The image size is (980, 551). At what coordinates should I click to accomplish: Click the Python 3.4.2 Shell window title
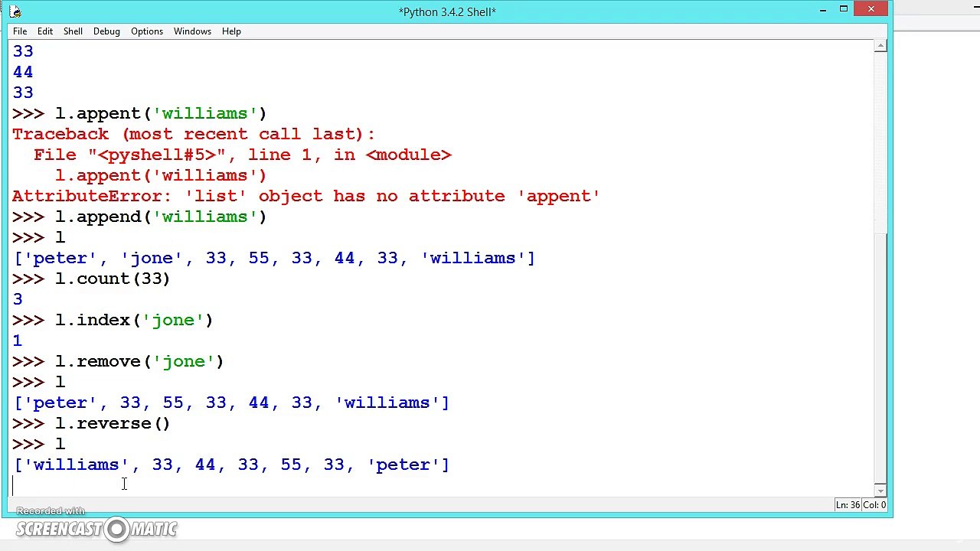pos(447,11)
